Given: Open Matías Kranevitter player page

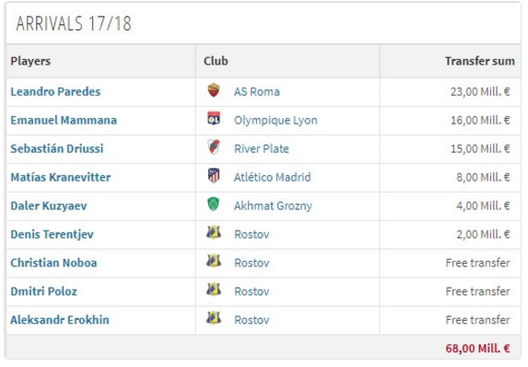Looking at the screenshot, I should 61,177.
